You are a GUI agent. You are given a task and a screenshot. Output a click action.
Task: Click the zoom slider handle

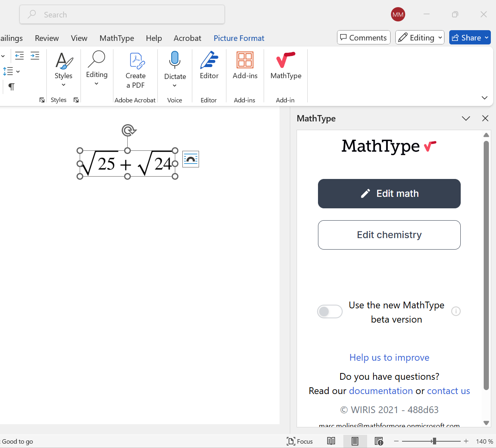tap(434, 441)
